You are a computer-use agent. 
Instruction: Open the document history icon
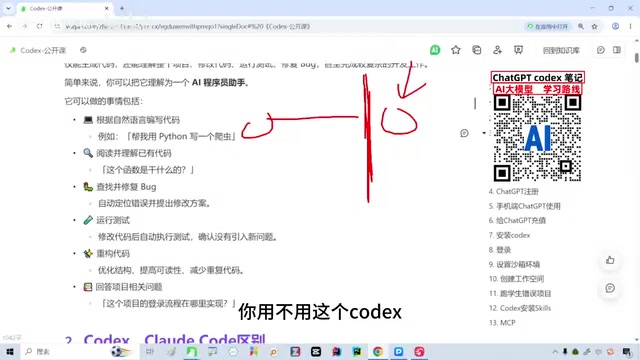[x=477, y=50]
